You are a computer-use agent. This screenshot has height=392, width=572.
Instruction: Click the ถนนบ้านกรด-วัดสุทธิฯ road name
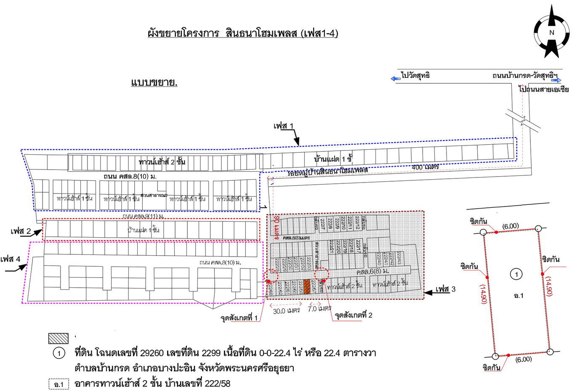[x=525, y=76]
